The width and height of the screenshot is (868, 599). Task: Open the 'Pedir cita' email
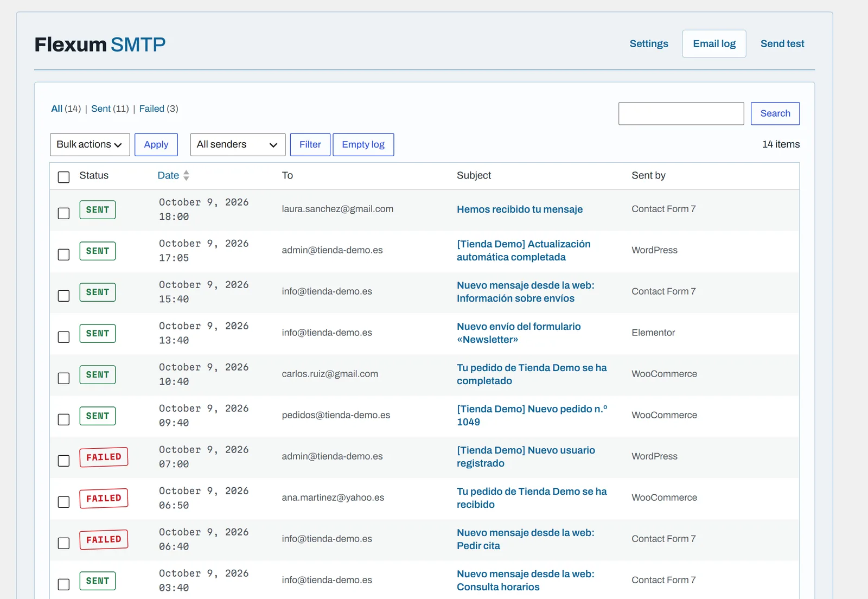click(x=525, y=539)
